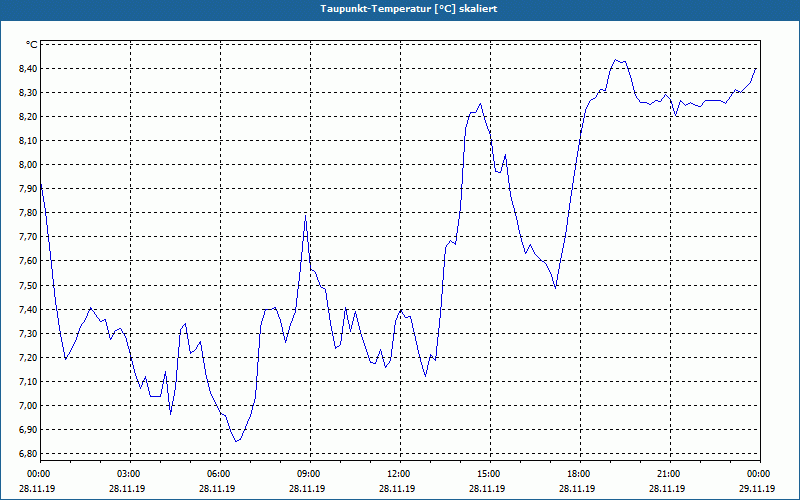Viewport: 800px width, 500px height.
Task: Select the y-axis value '8,30'
Action: pyautogui.click(x=29, y=92)
